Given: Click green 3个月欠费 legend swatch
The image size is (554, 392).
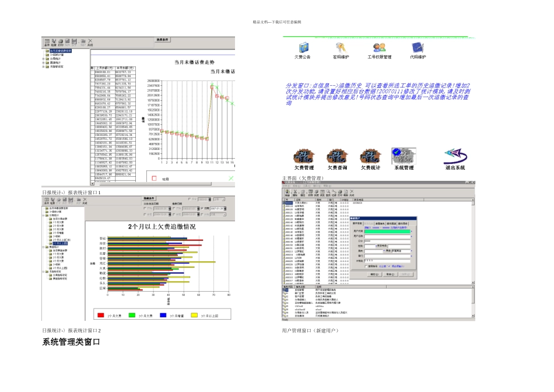Looking at the screenshot, I should click(x=132, y=315).
